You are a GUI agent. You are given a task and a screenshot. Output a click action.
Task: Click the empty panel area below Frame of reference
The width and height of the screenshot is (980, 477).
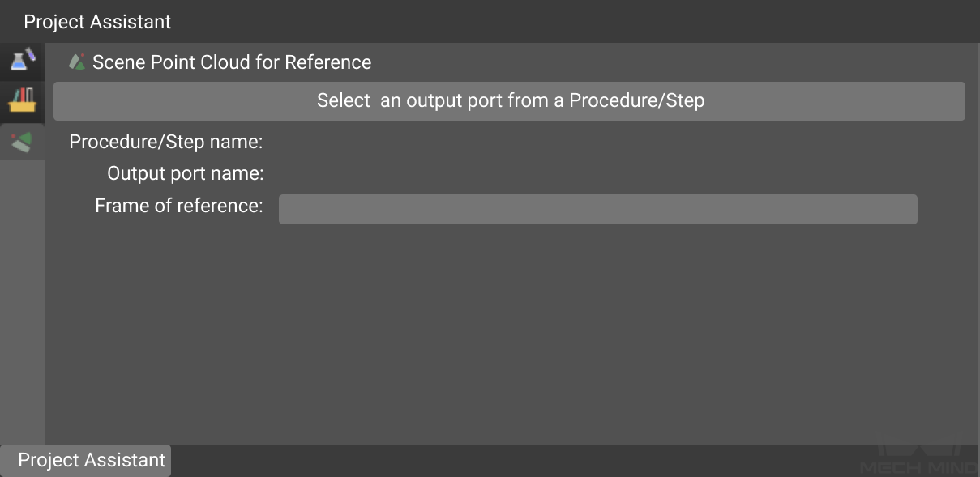(x=511, y=334)
